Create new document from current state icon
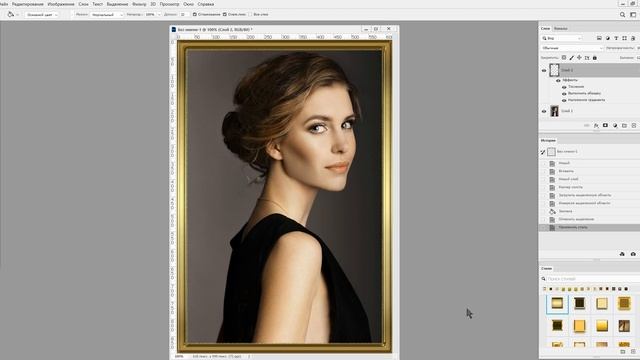This screenshot has height=360, width=640. pyautogui.click(x=622, y=254)
